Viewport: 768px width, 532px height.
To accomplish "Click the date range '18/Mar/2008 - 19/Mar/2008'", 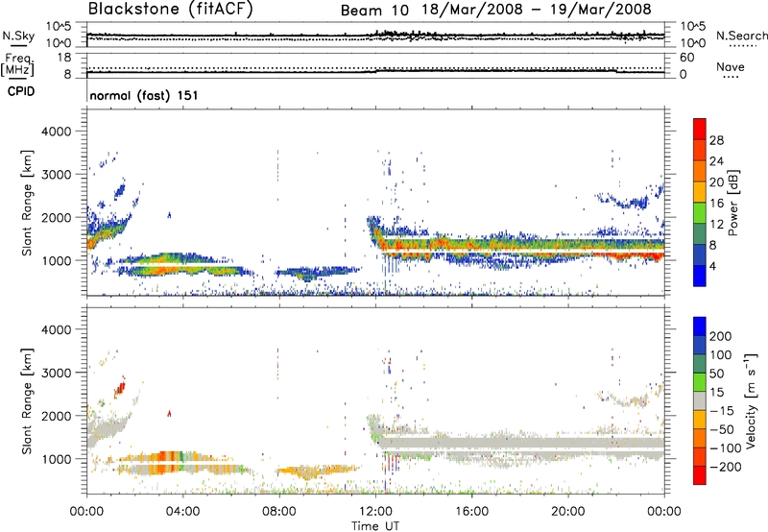I will (x=537, y=10).
